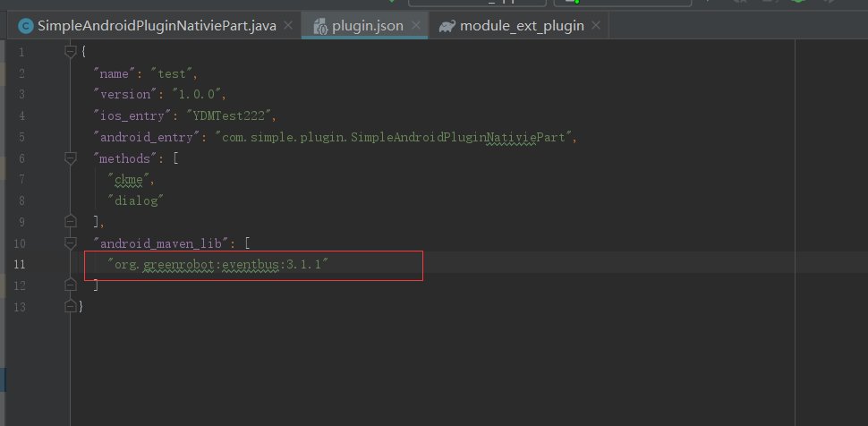Switch to the SimpleAndroidPluginNativiePart.java tab

pos(157,26)
